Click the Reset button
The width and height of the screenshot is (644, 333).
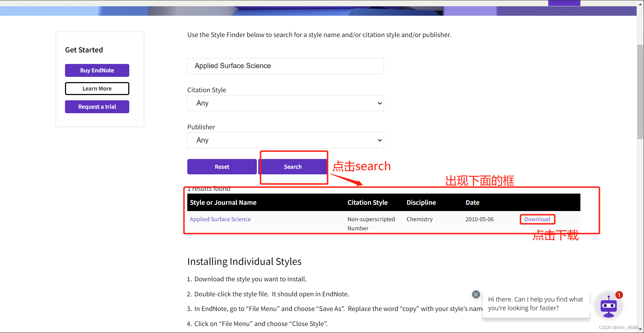(222, 167)
